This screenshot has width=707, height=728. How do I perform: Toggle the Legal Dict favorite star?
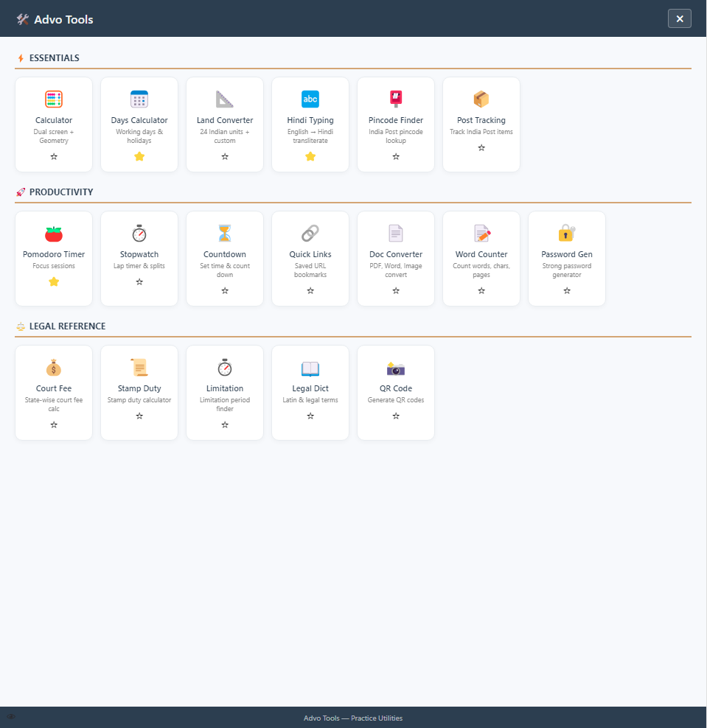(310, 416)
